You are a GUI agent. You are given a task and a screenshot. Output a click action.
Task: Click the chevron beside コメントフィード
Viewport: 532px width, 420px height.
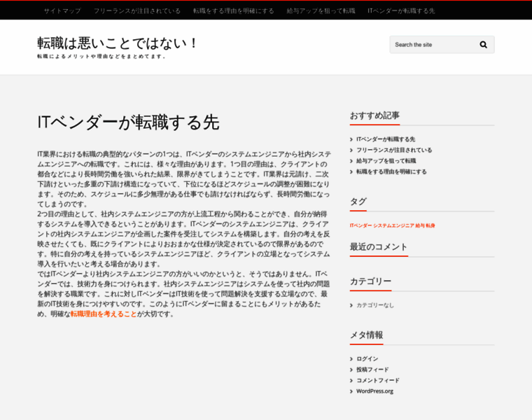(351, 381)
